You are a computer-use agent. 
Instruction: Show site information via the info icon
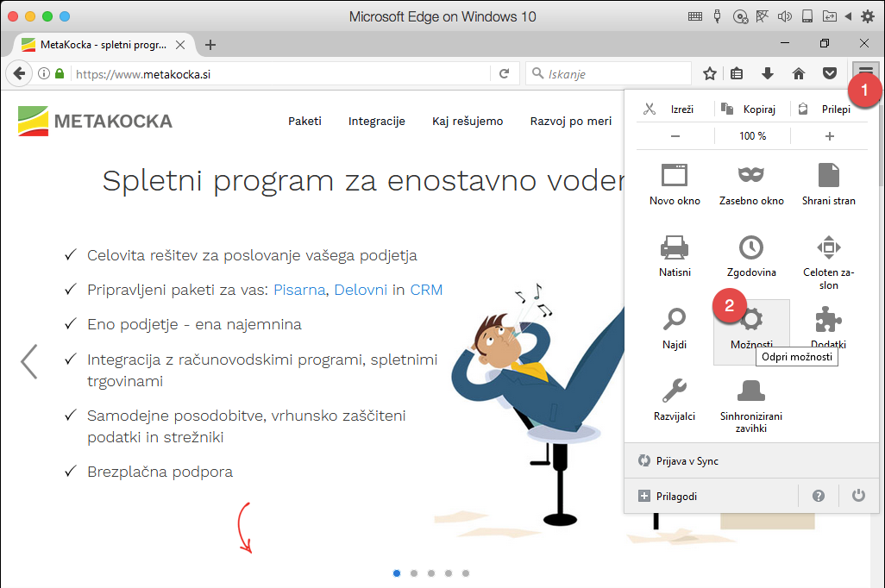pos(44,73)
